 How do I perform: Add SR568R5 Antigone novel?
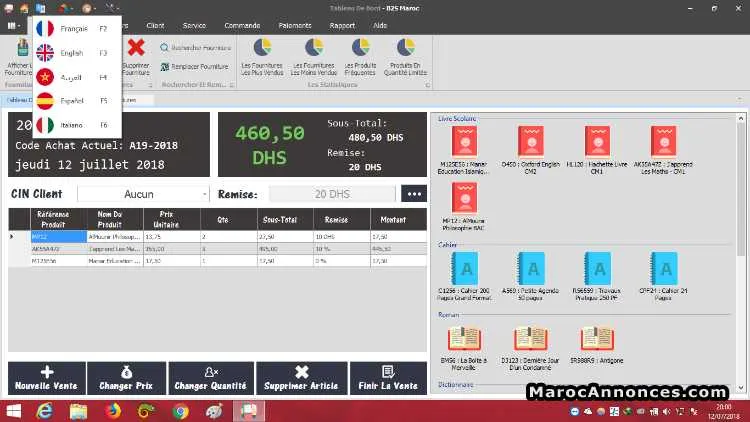[x=597, y=345]
